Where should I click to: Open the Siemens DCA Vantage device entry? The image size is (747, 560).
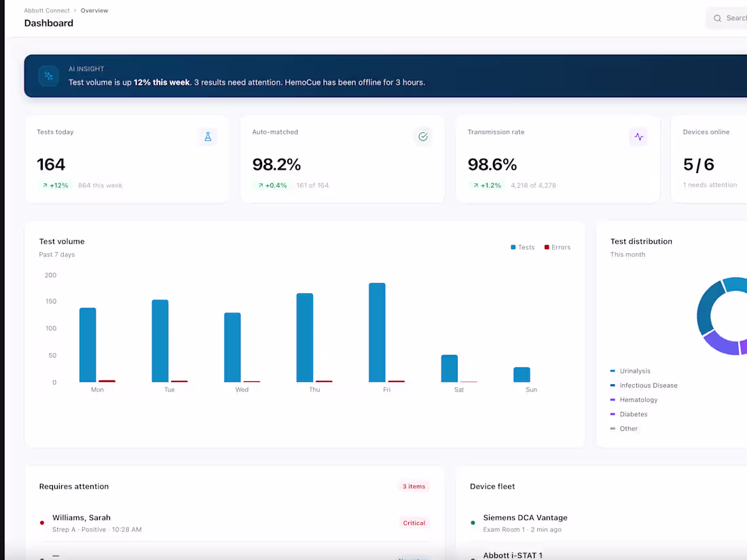click(525, 518)
